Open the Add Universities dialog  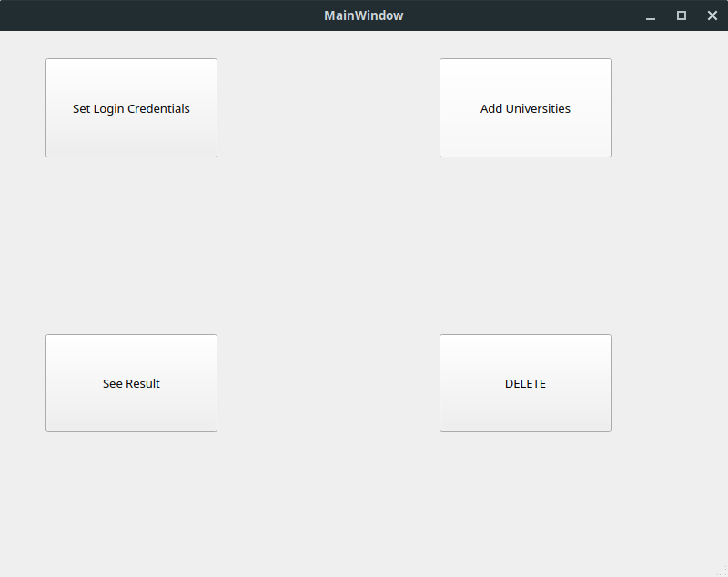click(x=525, y=107)
